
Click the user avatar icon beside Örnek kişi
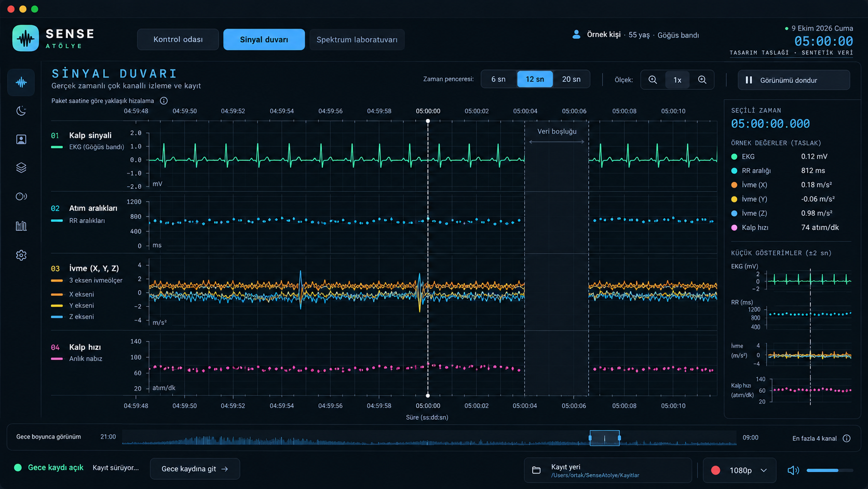coord(576,34)
